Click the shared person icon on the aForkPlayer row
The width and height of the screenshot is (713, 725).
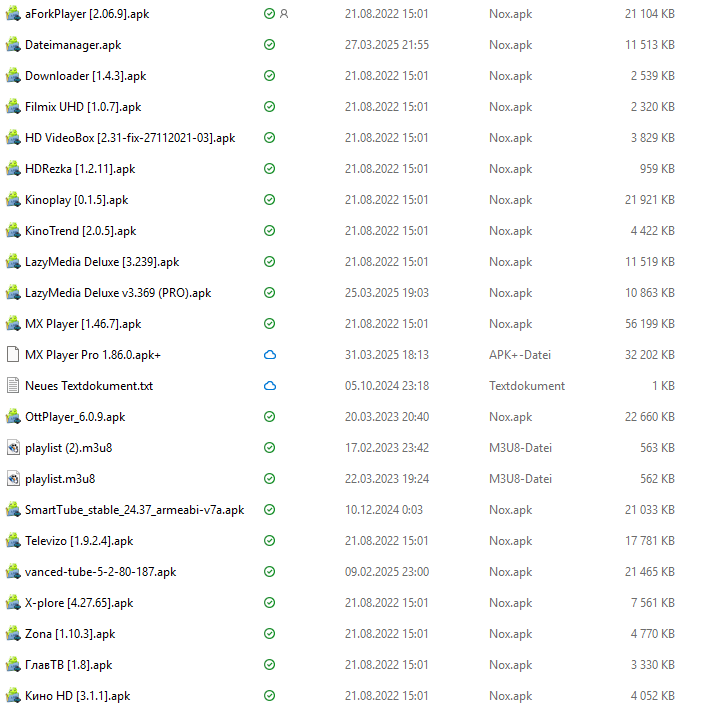tap(284, 14)
